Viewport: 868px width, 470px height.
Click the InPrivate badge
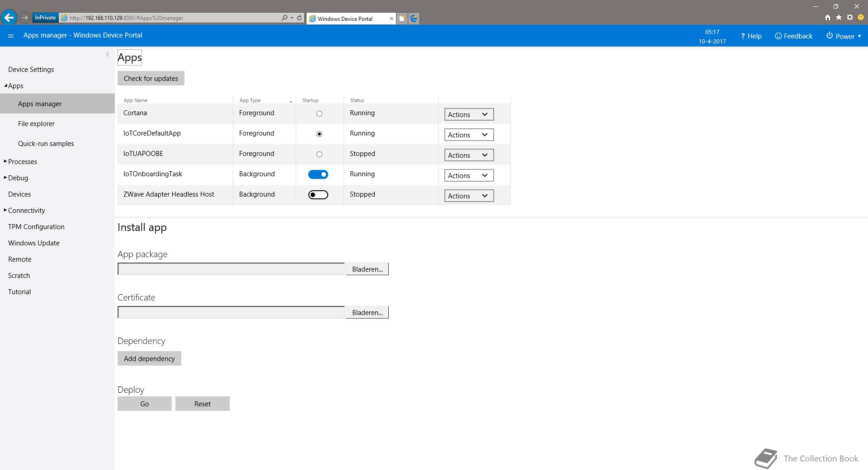45,18
